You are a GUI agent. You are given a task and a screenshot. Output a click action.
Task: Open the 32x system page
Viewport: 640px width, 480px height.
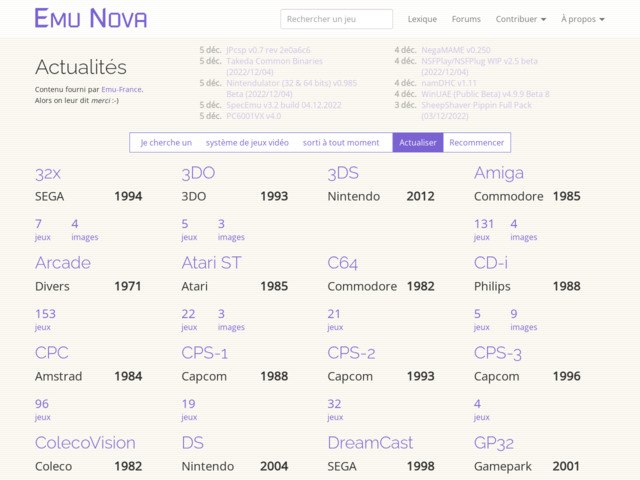tap(49, 173)
